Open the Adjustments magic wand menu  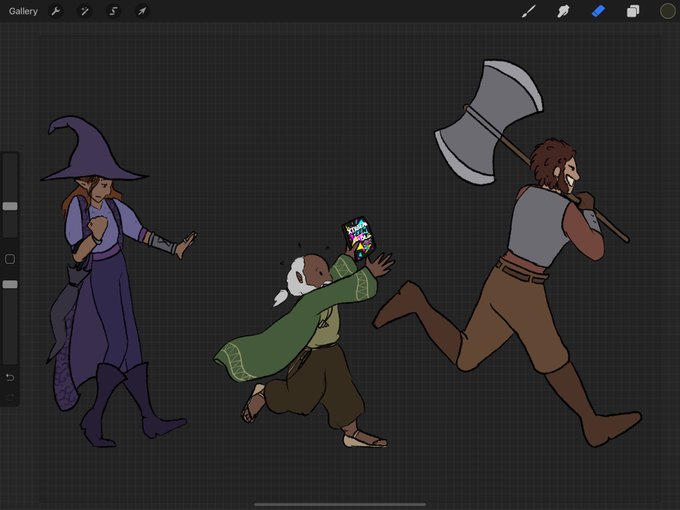pyautogui.click(x=85, y=11)
